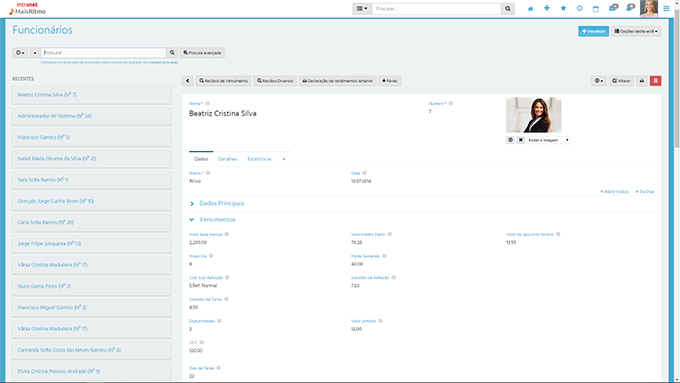Open recent Nuno Gama Pinto (Nº 2)
Viewport: 680px width, 383px height.
92,286
